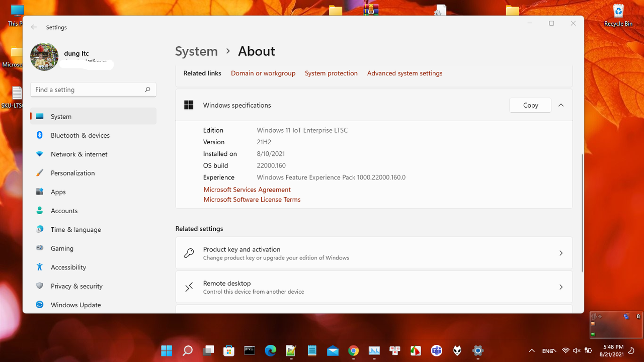The height and width of the screenshot is (362, 644).
Task: Open Gaming settings
Action: click(x=94, y=248)
